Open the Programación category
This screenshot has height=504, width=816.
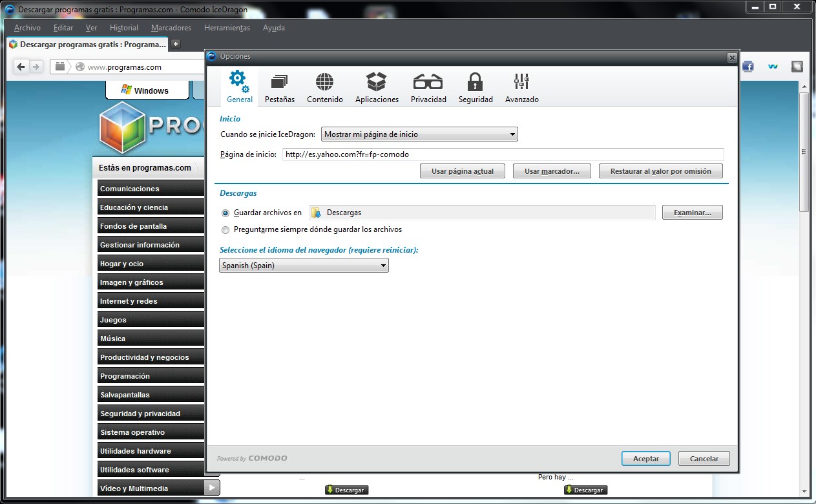click(151, 376)
